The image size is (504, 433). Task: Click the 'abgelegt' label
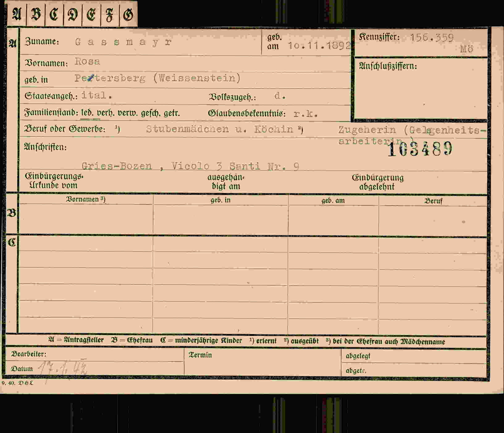(x=358, y=356)
